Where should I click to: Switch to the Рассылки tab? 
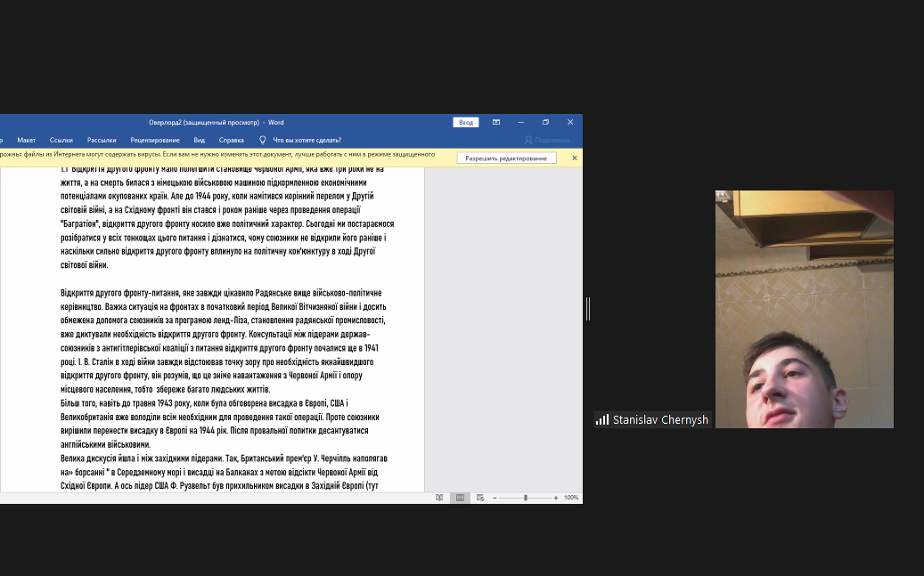coord(102,140)
